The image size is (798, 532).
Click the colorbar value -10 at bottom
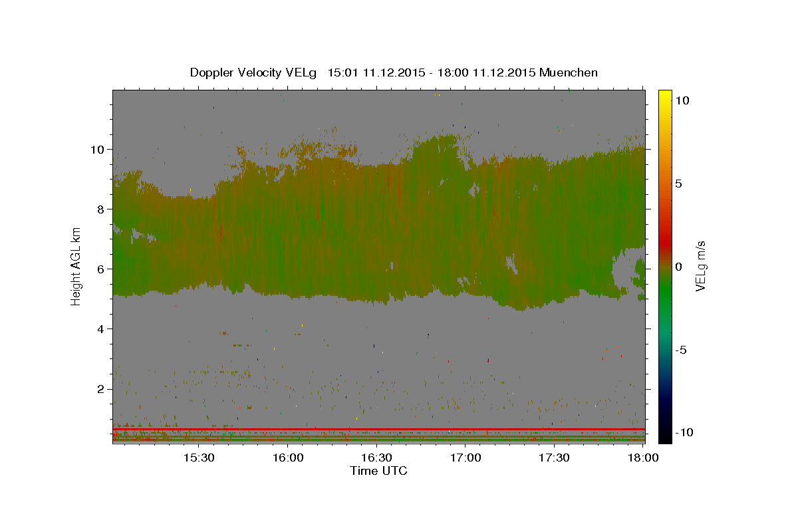[684, 432]
